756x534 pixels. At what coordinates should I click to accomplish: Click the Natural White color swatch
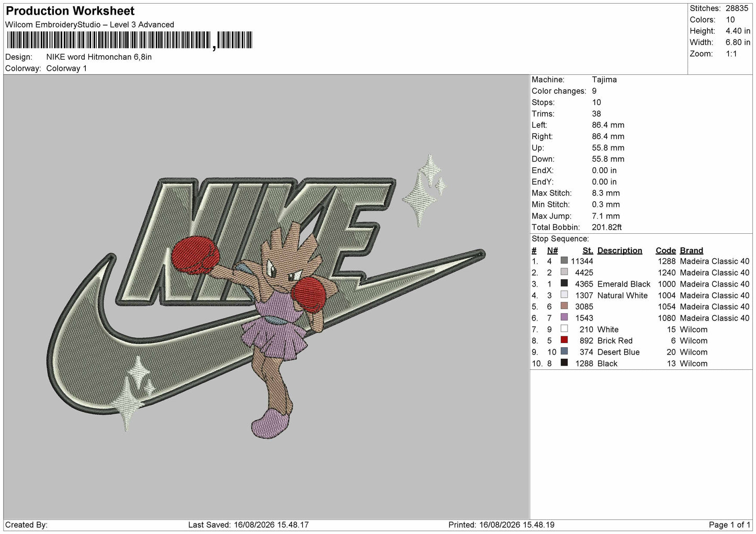point(564,295)
